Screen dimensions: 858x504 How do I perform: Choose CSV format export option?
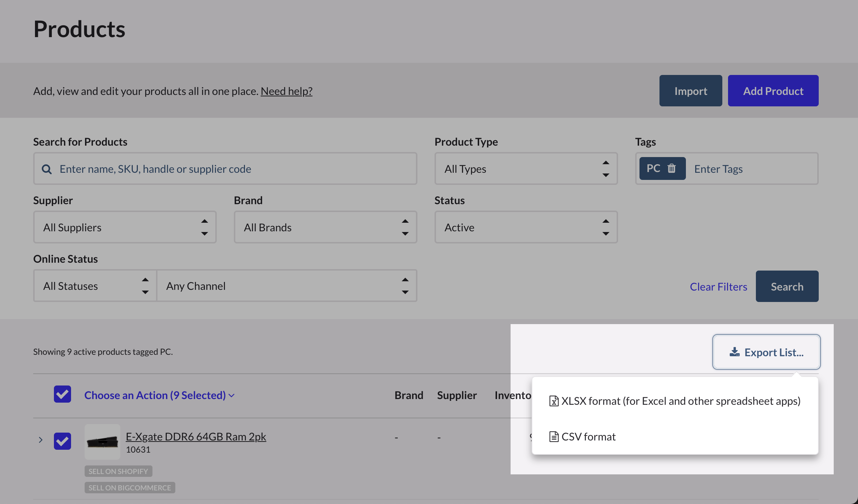coord(588,437)
